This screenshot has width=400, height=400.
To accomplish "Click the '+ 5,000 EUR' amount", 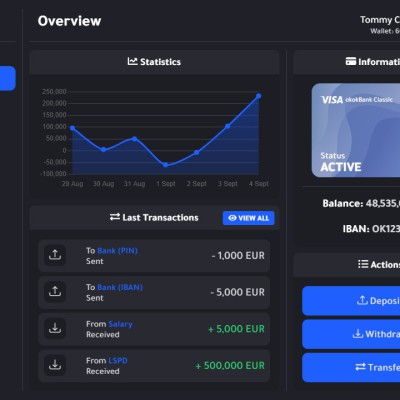I will (x=236, y=329).
